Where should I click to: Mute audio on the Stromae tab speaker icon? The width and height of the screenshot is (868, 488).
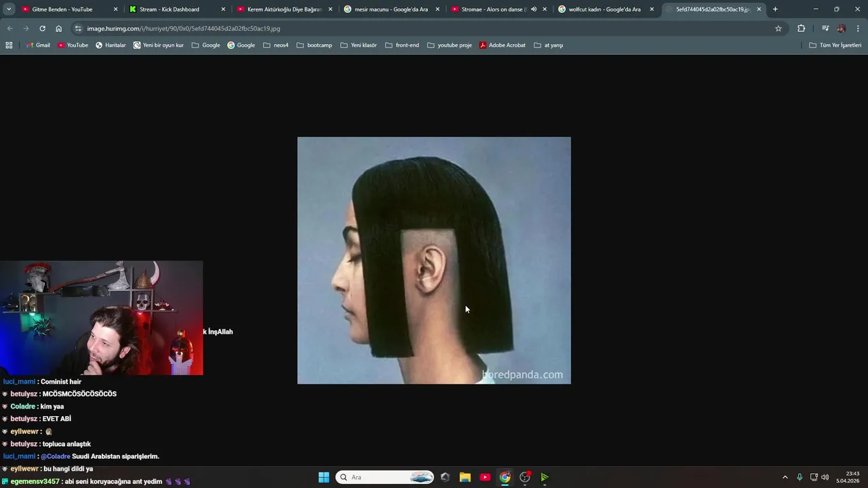(x=534, y=9)
